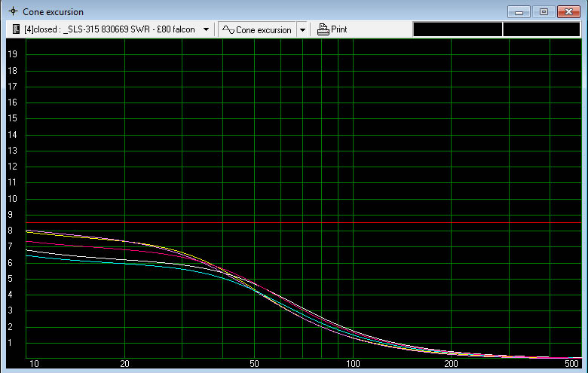Click the 19 excursion axis label
Image resolution: width=588 pixels, height=373 pixels.
coord(12,54)
